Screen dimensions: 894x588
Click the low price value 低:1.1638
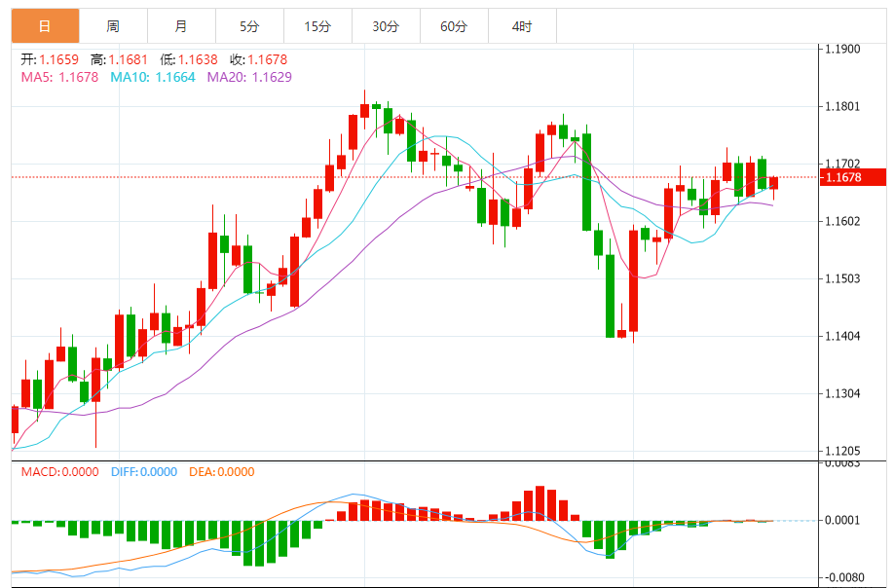pyautogui.click(x=189, y=59)
